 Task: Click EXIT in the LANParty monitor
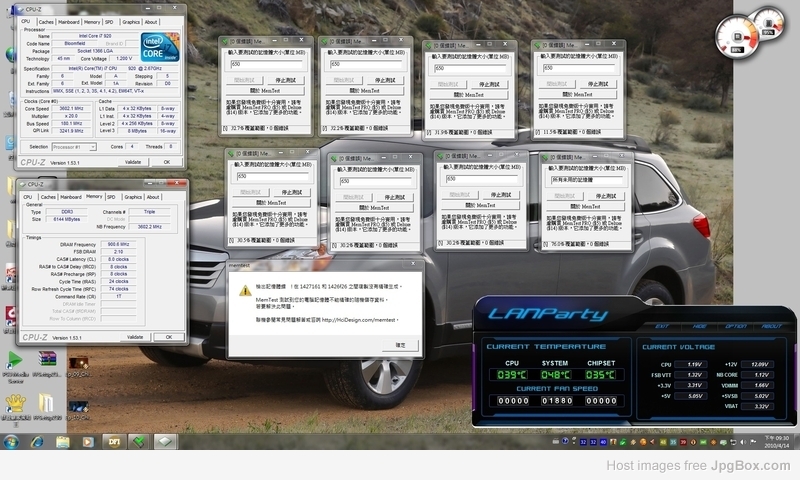click(x=662, y=326)
